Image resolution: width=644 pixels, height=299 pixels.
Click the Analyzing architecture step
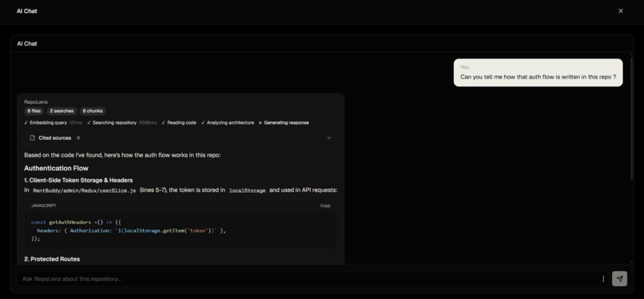(228, 123)
